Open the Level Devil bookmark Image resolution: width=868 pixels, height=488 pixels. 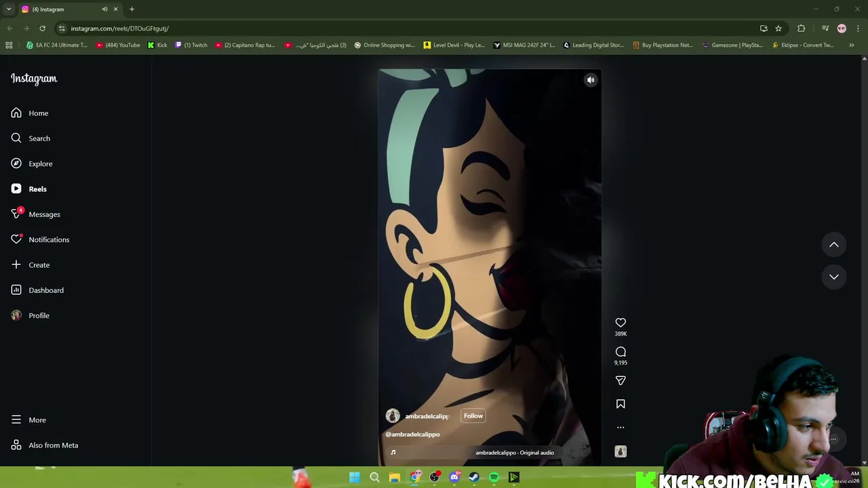[x=454, y=45]
